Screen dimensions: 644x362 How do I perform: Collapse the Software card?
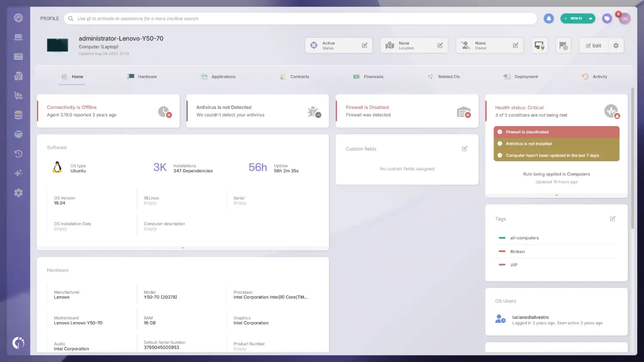click(183, 248)
